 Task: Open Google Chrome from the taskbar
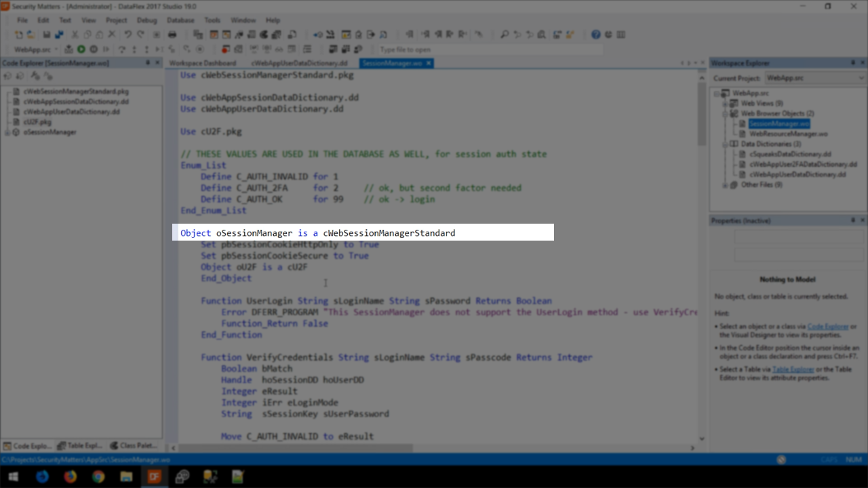pyautogui.click(x=98, y=476)
